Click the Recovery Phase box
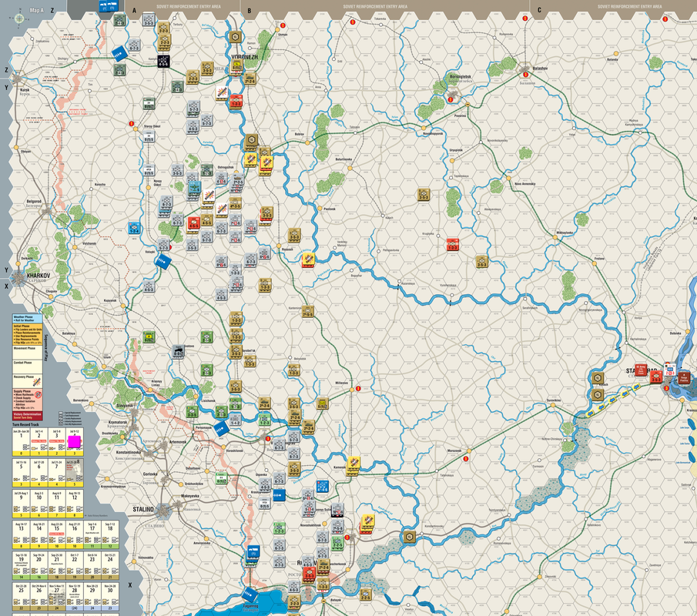The height and width of the screenshot is (616, 697). (27, 381)
